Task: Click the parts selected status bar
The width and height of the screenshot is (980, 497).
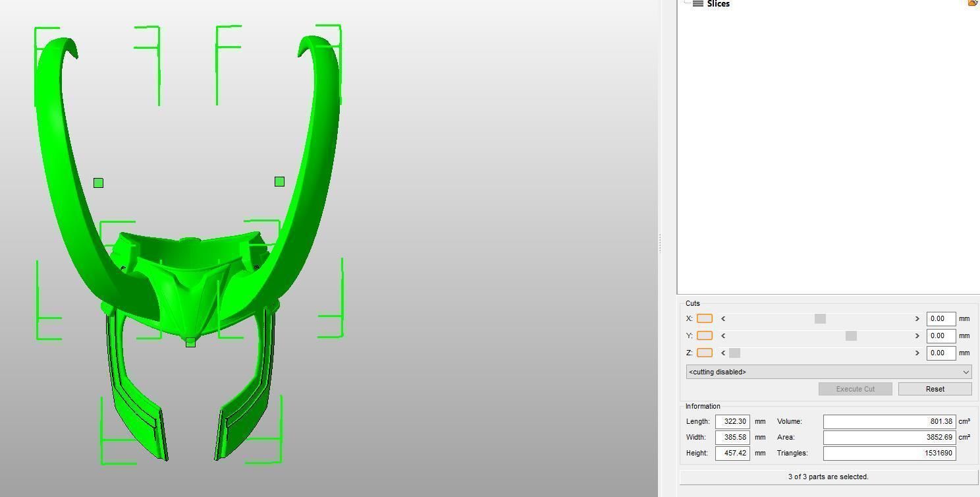Action: click(829, 477)
